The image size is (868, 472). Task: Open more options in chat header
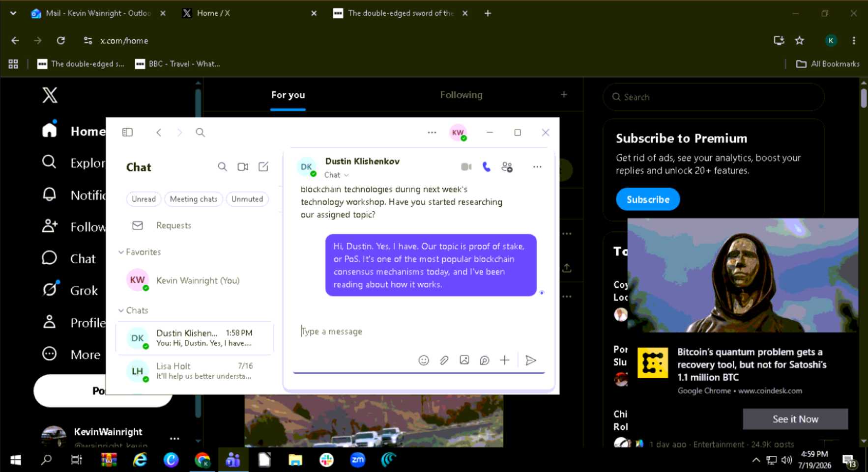pyautogui.click(x=537, y=167)
